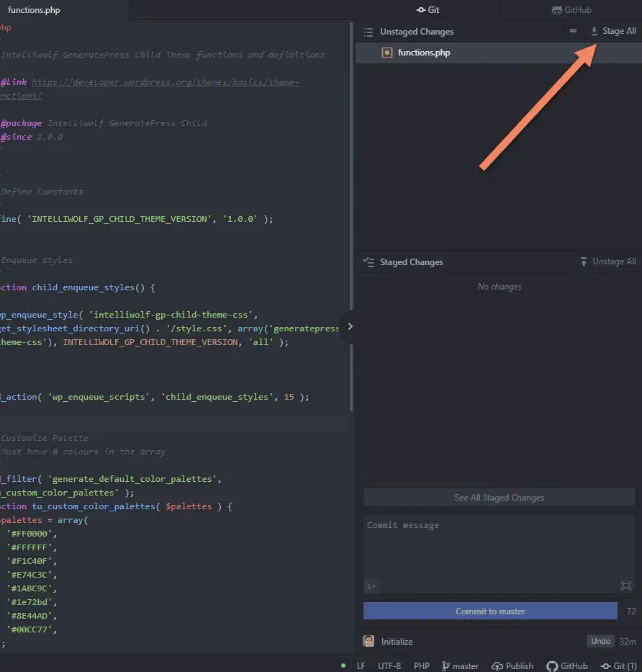The image size is (642, 672).
Task: Click the child_enqueue_styles function name
Action: pyautogui.click(x=83, y=287)
